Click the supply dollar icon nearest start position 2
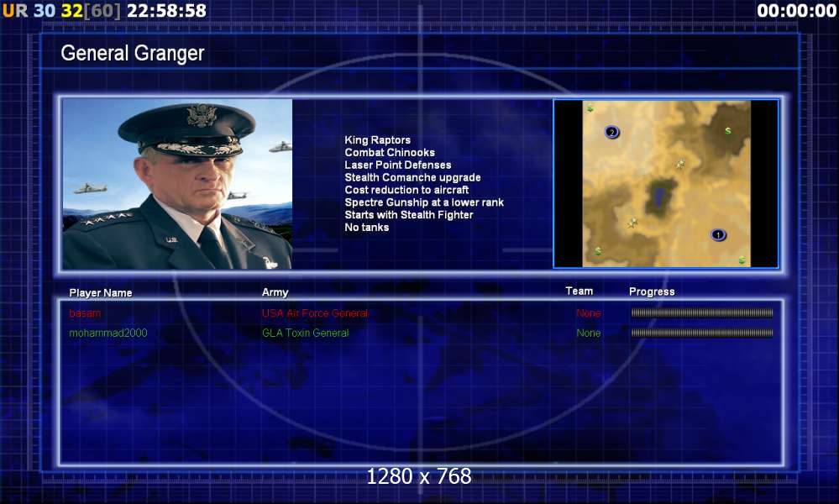This screenshot has height=504, width=839. 590,108
